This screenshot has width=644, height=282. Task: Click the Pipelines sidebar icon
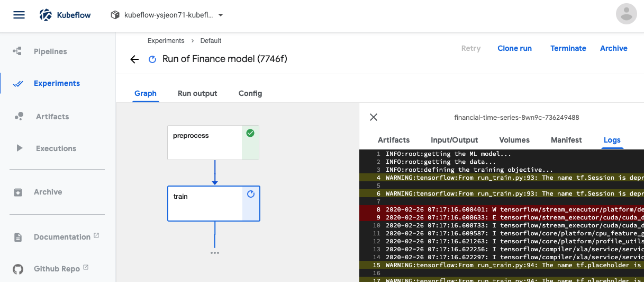tap(18, 51)
